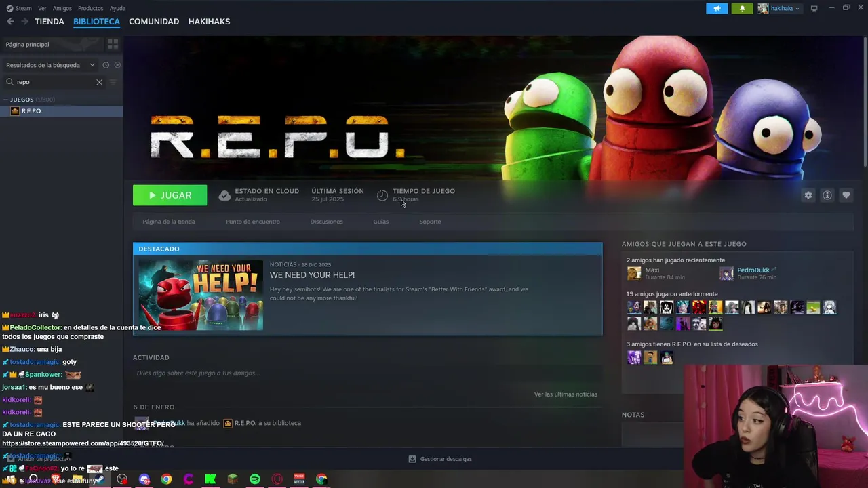Switch library to grid view icon
The width and height of the screenshot is (868, 488).
point(113,44)
